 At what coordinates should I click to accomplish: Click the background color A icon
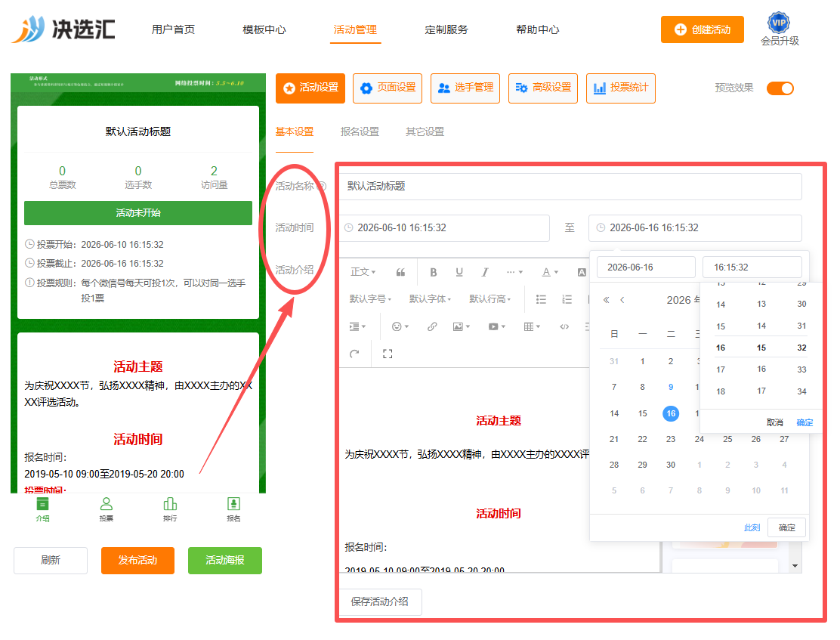point(582,272)
